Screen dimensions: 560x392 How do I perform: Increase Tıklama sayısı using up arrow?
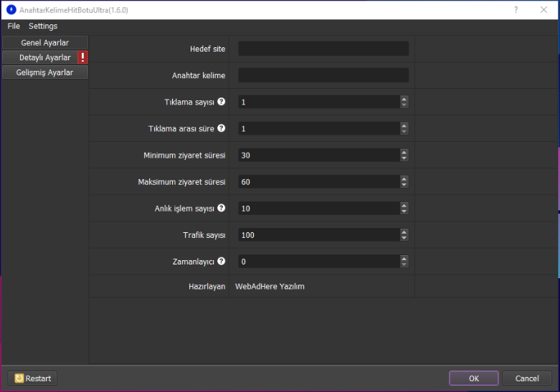(x=404, y=99)
